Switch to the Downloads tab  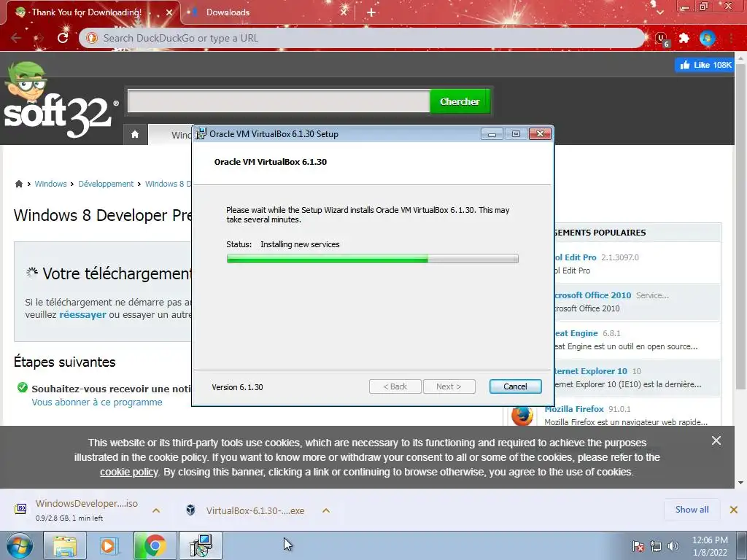coord(267,12)
